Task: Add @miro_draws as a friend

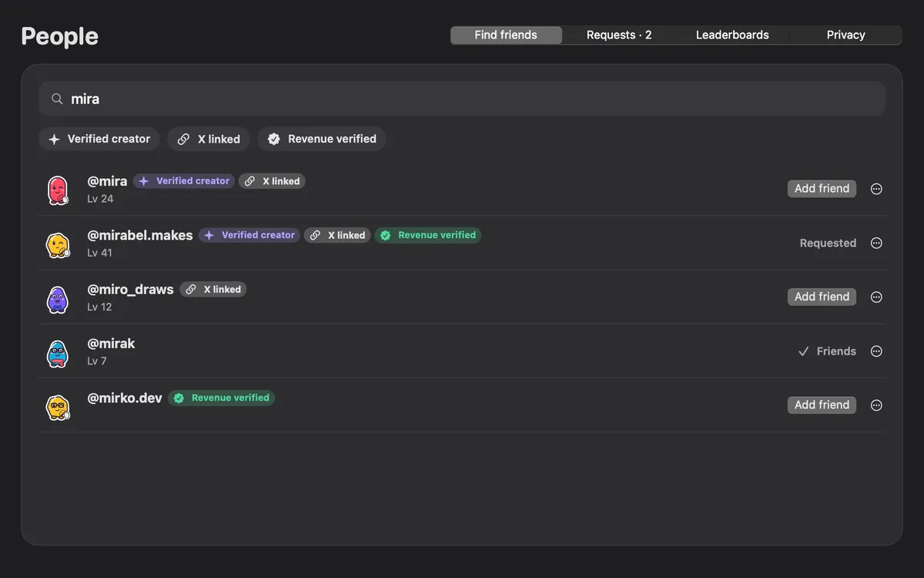Action: tap(822, 297)
